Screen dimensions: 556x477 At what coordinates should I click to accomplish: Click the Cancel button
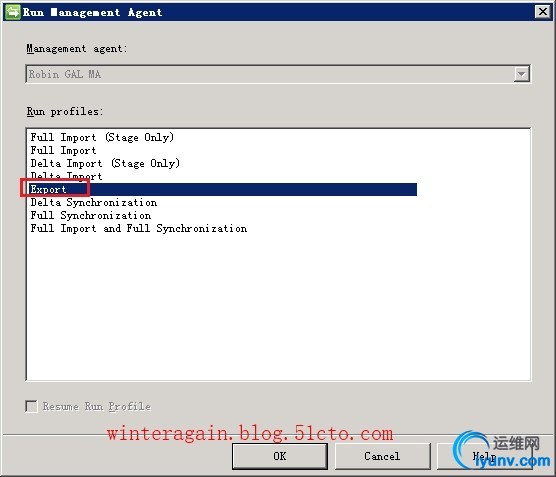click(382, 456)
